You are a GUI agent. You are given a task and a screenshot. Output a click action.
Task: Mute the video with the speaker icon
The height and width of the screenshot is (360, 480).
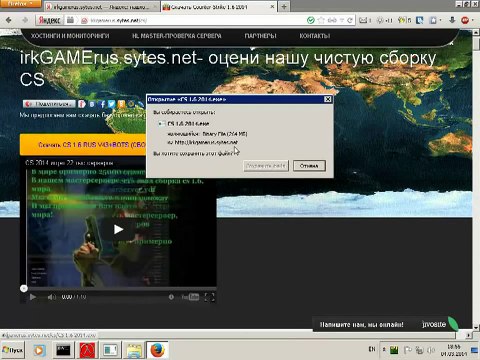(x=51, y=297)
